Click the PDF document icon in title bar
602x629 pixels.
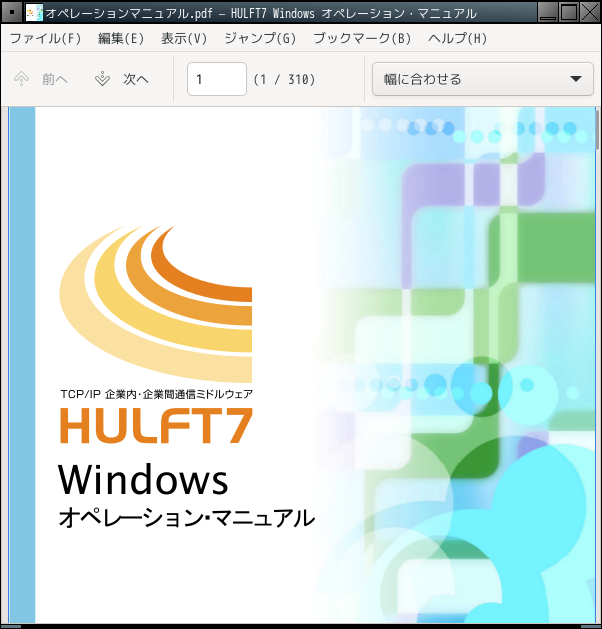(34, 13)
